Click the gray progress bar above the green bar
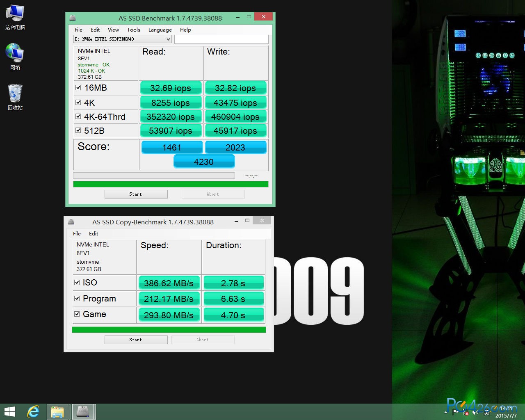This screenshot has height=420, width=525. coord(154,176)
